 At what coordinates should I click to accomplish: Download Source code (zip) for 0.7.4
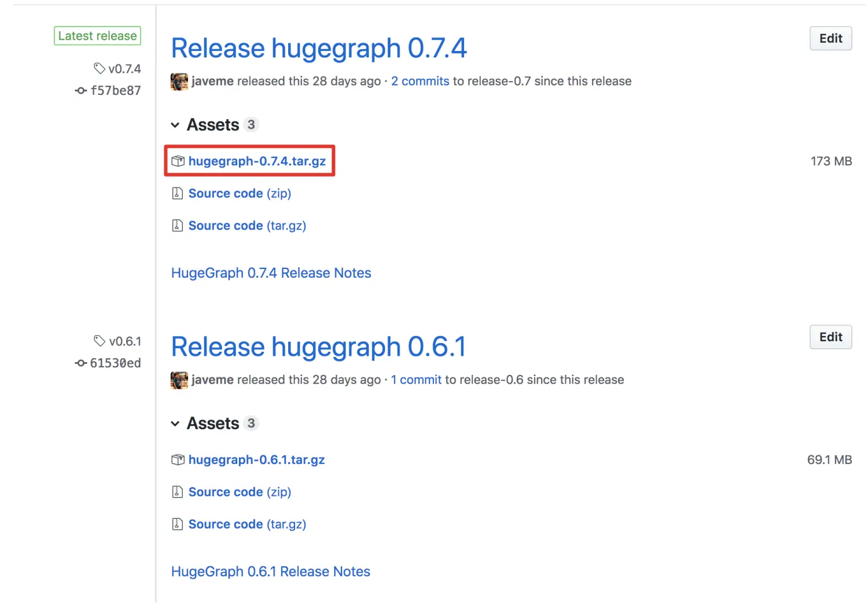(x=240, y=193)
